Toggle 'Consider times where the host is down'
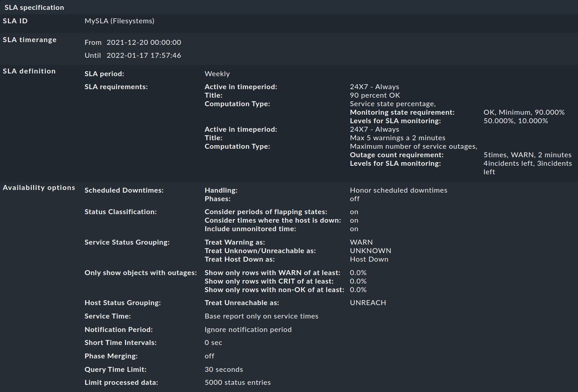The image size is (578, 392). tap(354, 220)
